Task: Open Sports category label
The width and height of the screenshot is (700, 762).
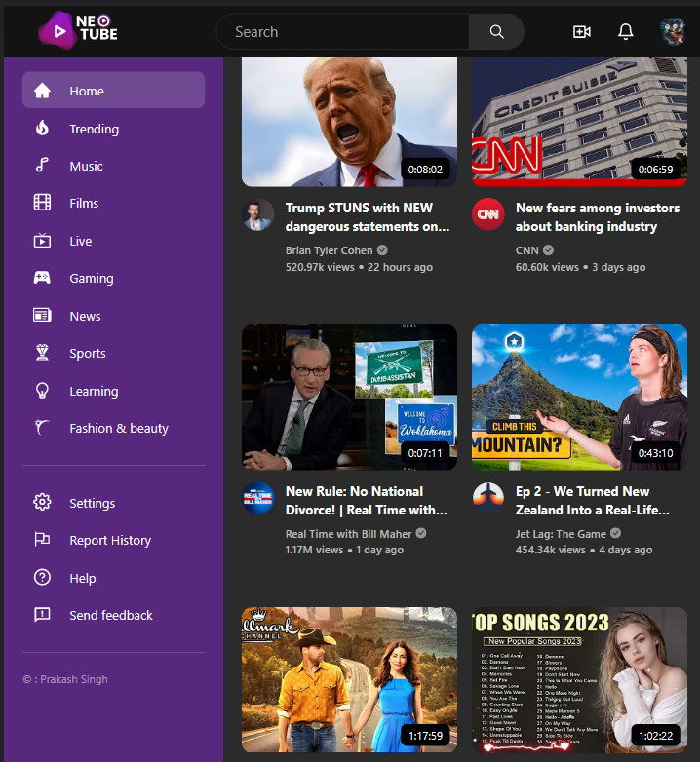Action: 88,354
